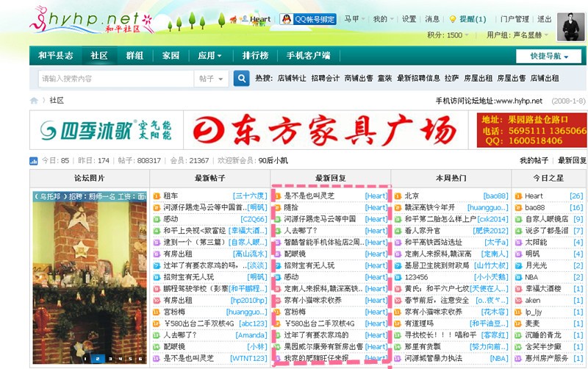Click hot search 最新招聘信息

tap(418, 79)
